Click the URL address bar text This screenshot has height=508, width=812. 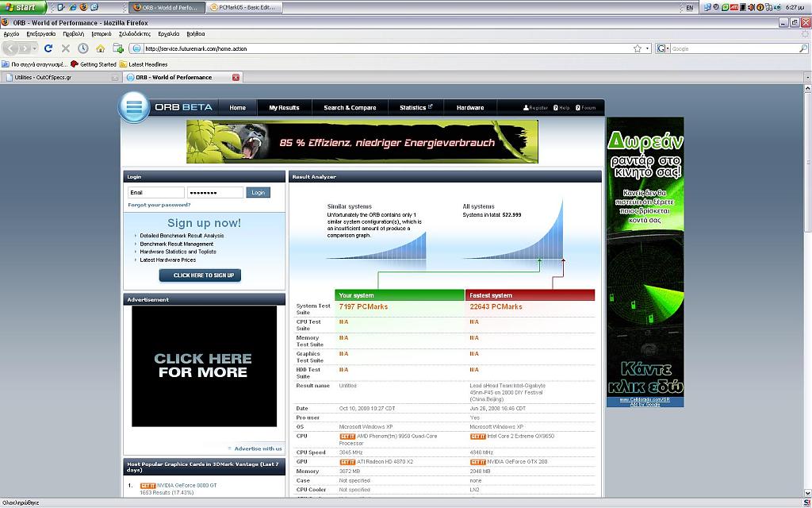pos(196,48)
